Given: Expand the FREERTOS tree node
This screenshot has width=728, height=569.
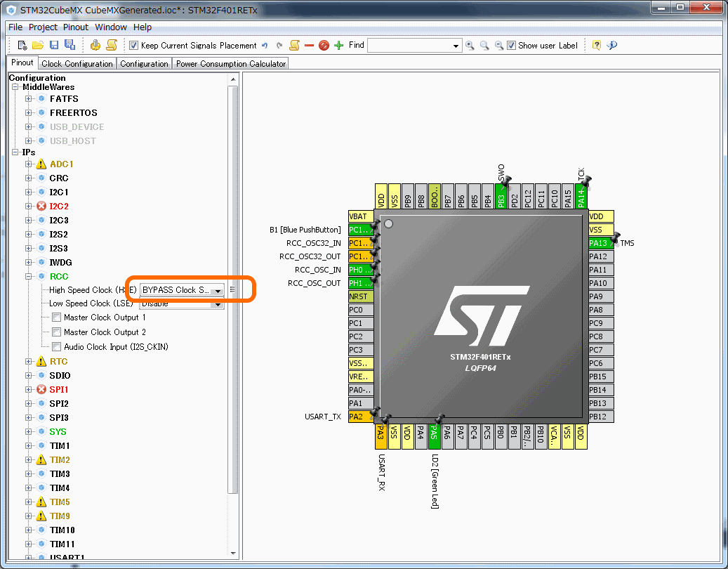Looking at the screenshot, I should point(29,113).
